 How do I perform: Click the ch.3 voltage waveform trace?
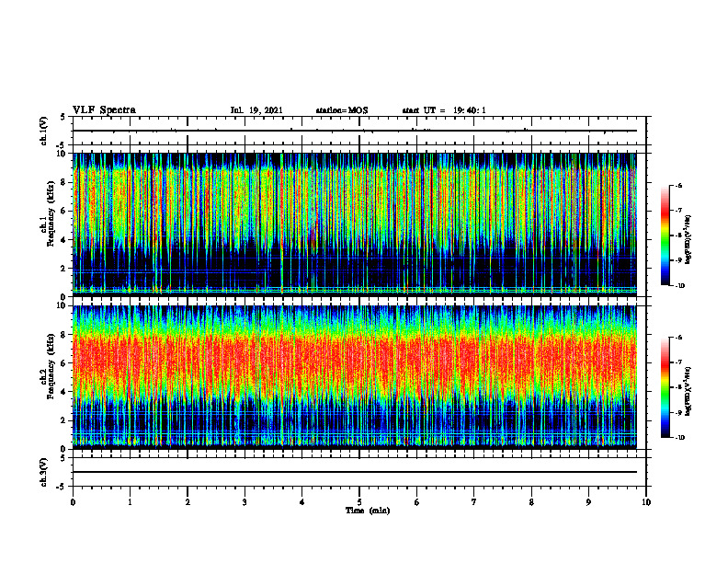355,472
